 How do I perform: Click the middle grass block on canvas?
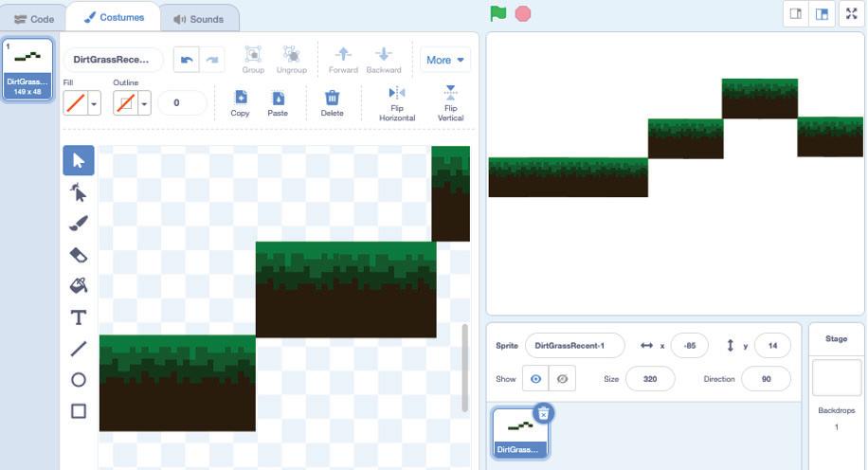346,290
